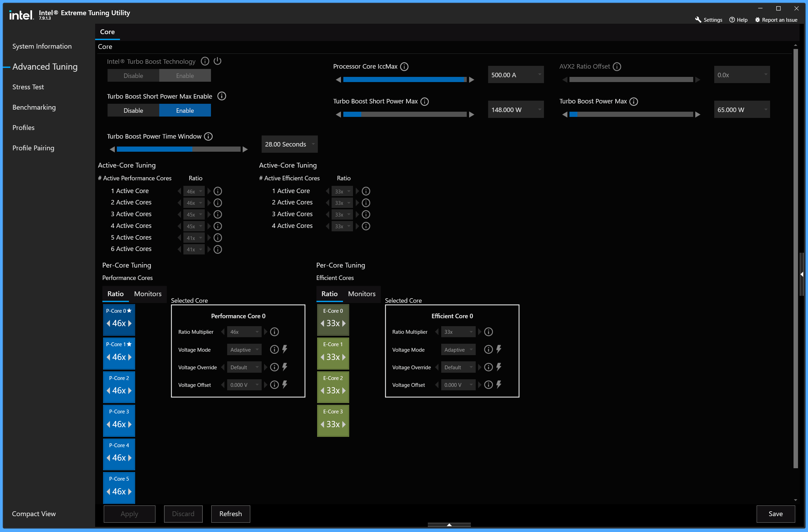Open System Information page

coord(42,46)
